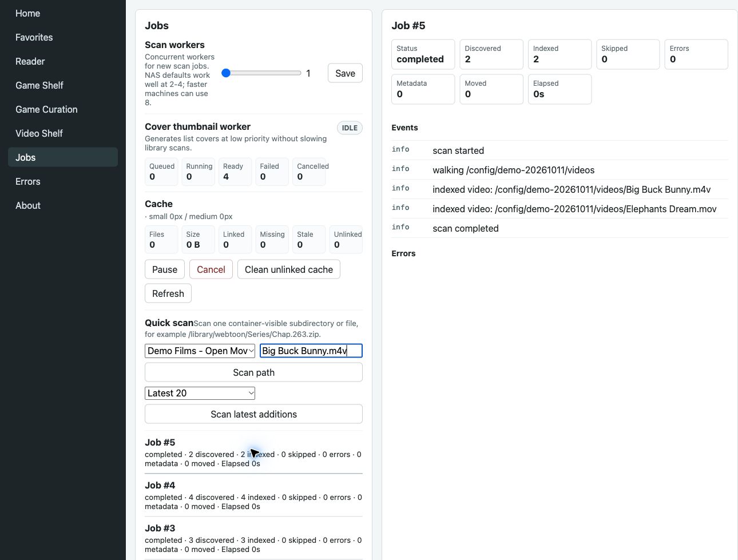The height and width of the screenshot is (560, 738).
Task: Focus the Big Buck Bunny.m4v path field
Action: coord(311,351)
